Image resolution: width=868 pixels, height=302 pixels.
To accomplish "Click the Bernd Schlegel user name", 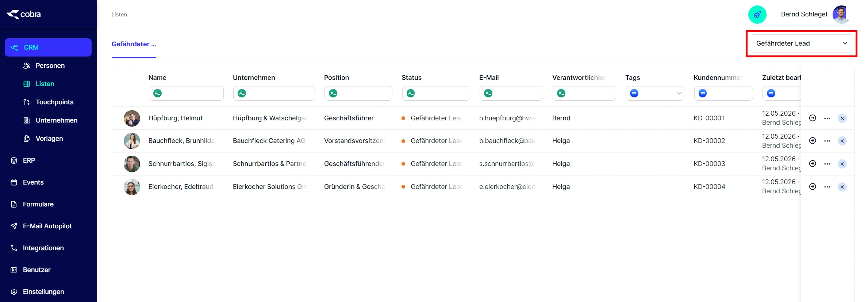I will pos(804,14).
